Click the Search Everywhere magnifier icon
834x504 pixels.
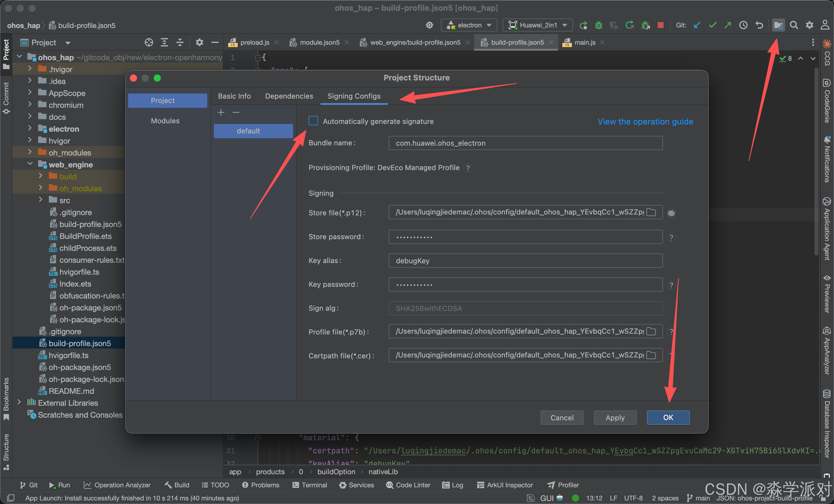[794, 25]
